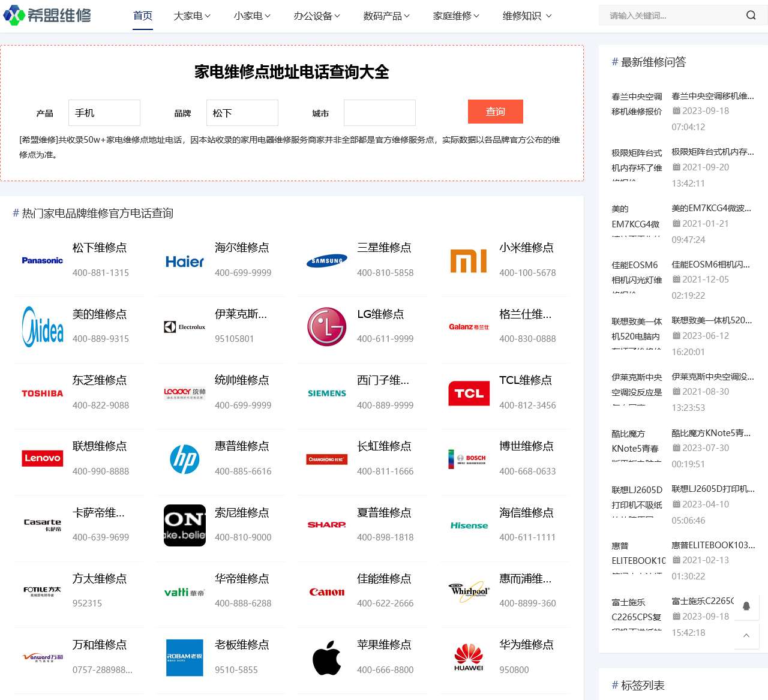This screenshot has width=768, height=700.
Task: Click the TCL red logo
Action: 469,393
